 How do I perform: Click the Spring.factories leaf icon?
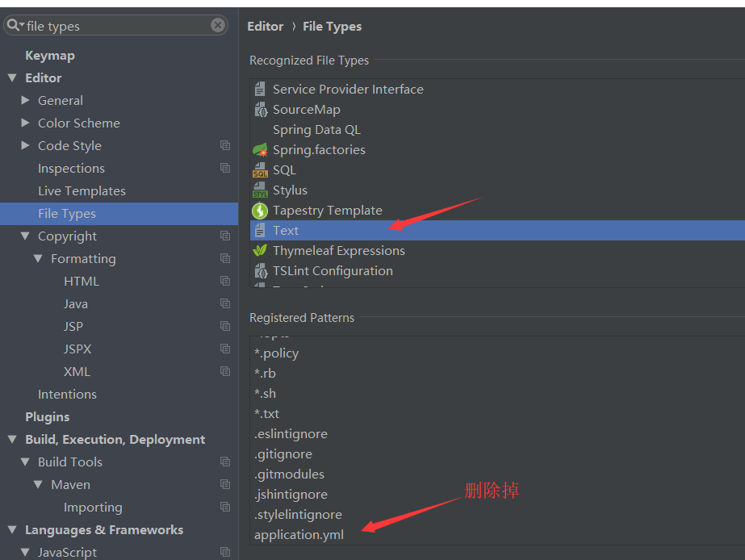261,149
